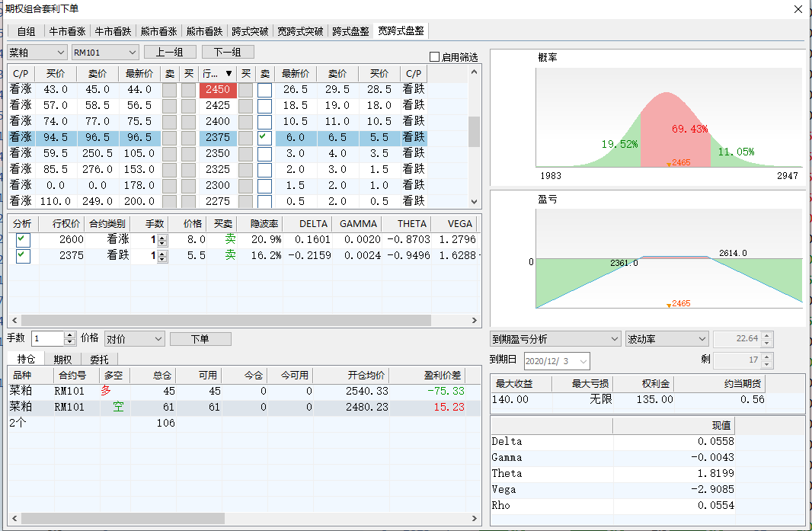Screen dimensions: 812x531
Task: Open the 委托 tab in bottom panel
Action: [99, 359]
